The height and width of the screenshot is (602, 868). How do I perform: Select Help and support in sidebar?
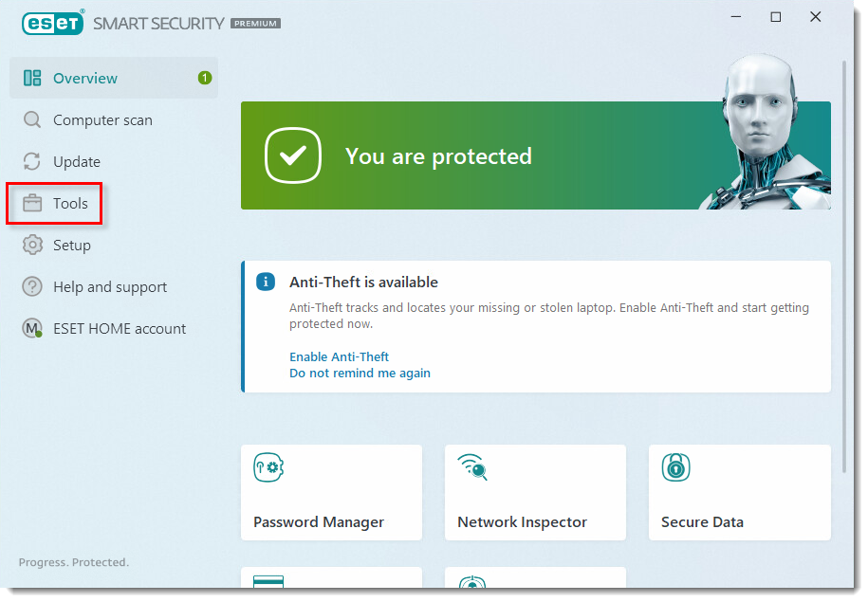(110, 287)
